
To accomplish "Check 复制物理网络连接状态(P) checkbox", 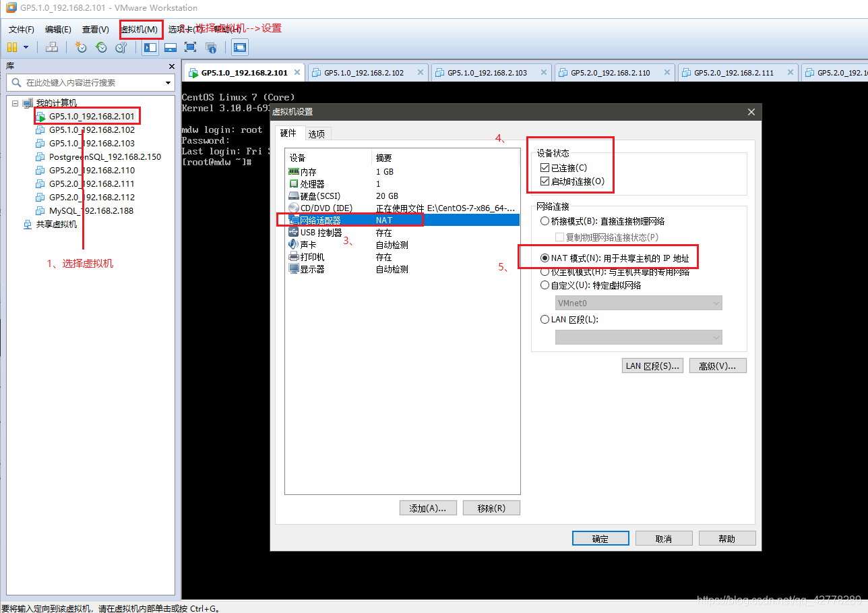I will point(559,237).
